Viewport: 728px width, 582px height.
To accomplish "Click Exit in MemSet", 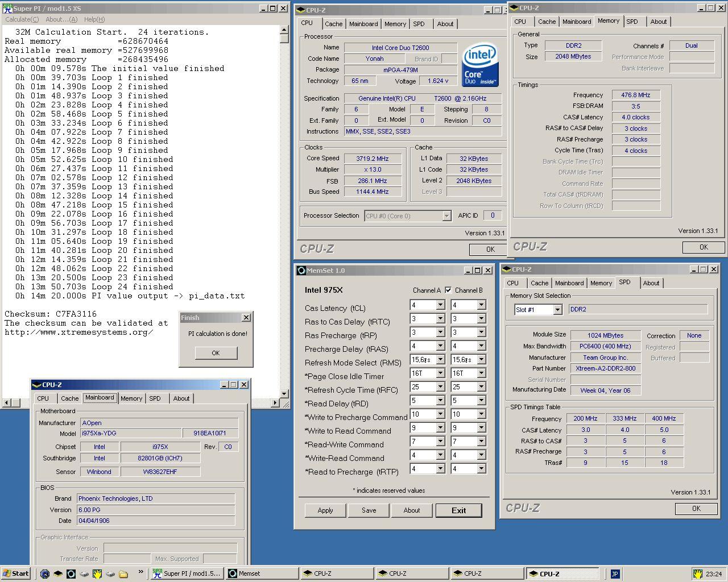I will 458,510.
